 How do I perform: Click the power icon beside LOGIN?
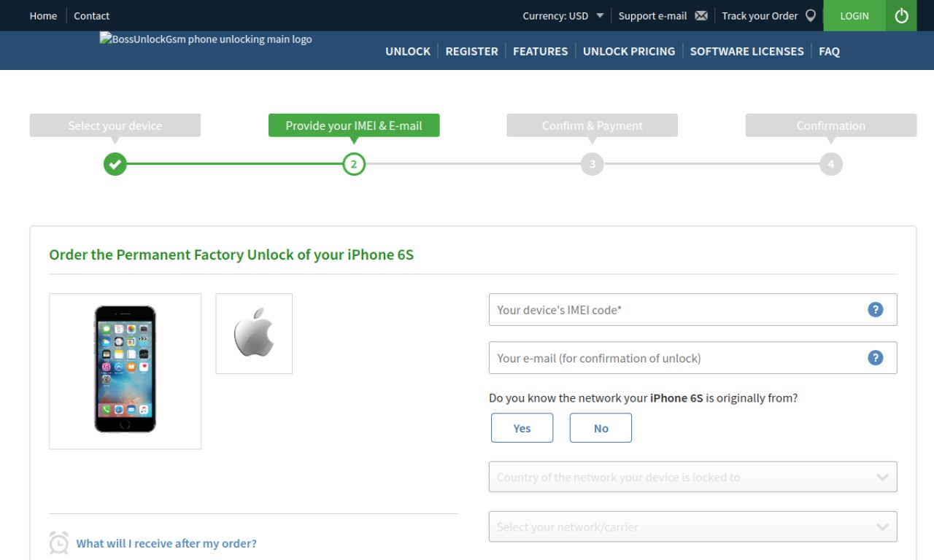tap(901, 15)
